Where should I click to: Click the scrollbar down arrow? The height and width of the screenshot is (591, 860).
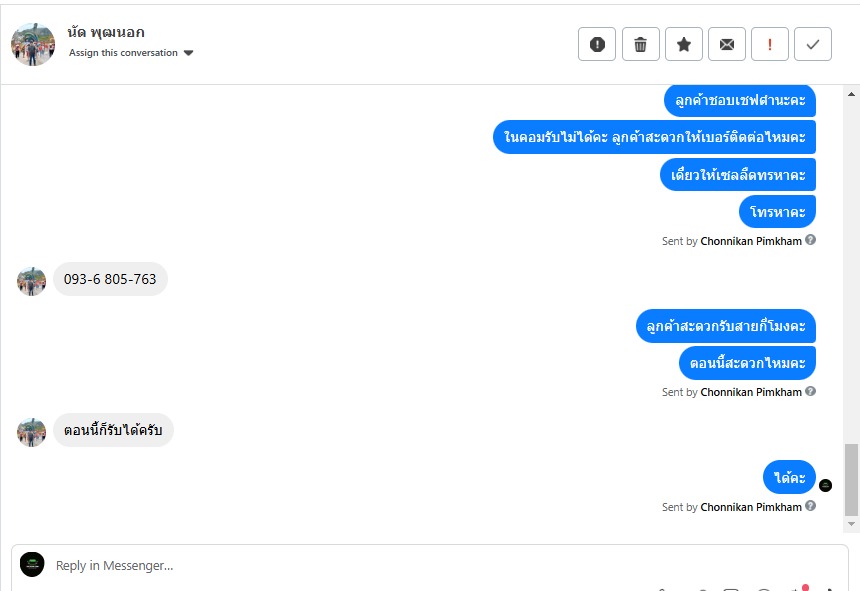pyautogui.click(x=852, y=523)
